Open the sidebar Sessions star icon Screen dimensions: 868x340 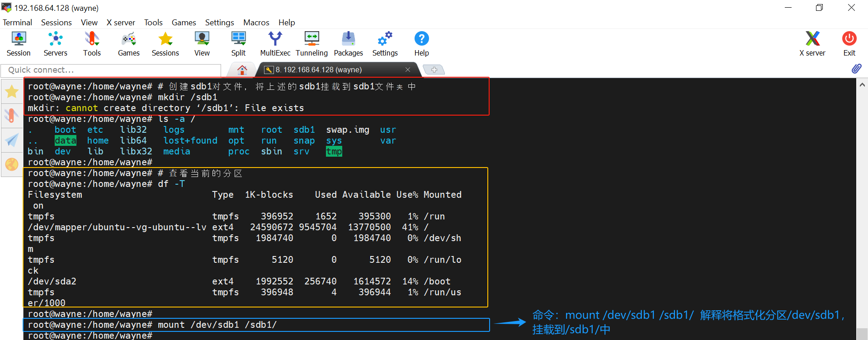click(12, 92)
